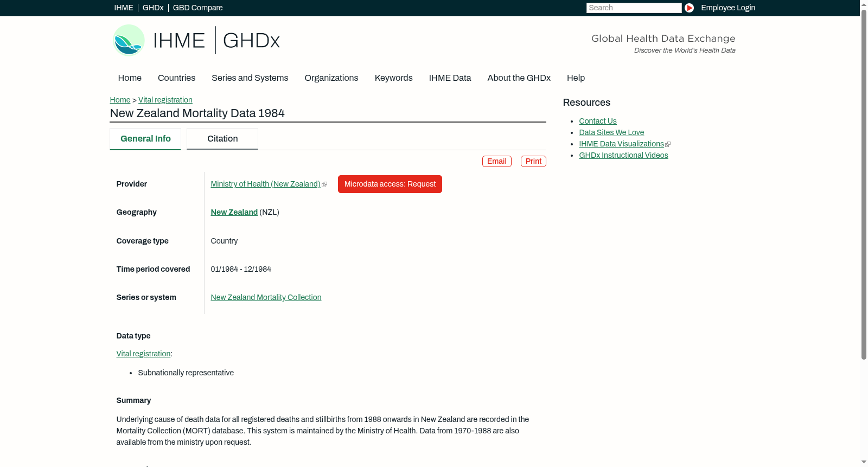Image resolution: width=868 pixels, height=467 pixels.
Task: Click Vital registration in the breadcrumb
Action: pos(165,100)
